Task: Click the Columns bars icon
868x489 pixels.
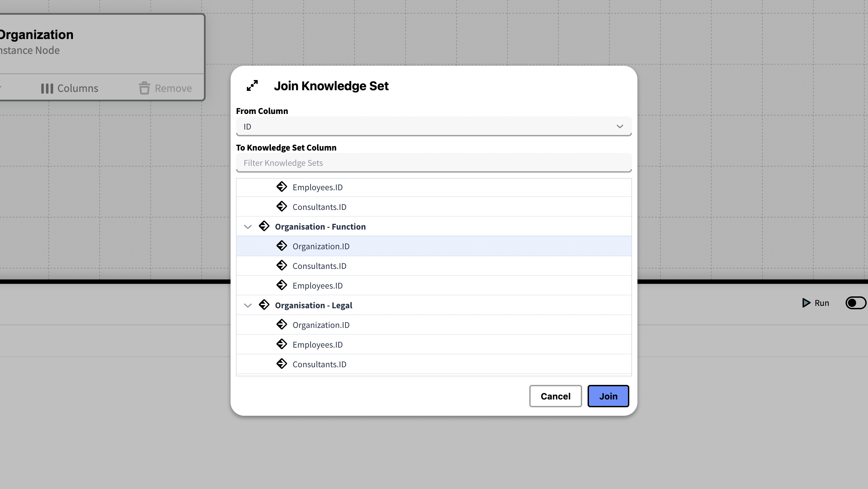Action: [47, 89]
